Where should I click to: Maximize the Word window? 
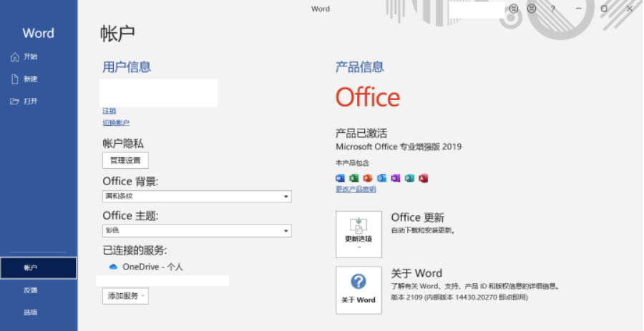pos(604,8)
